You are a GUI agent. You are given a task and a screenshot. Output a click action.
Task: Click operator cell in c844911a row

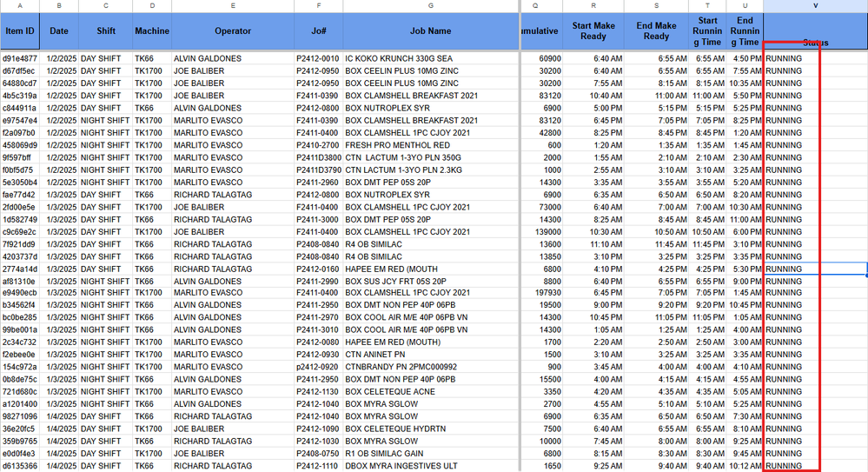[x=233, y=108]
